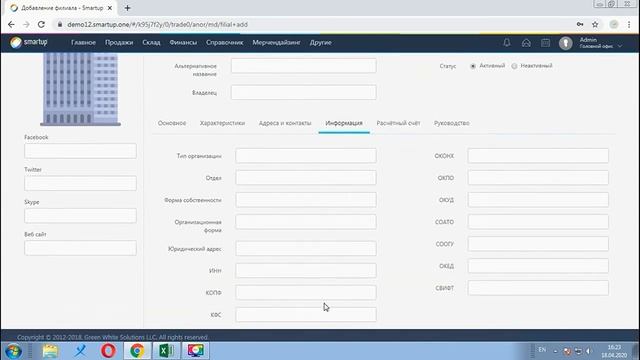Select the Активный status radio button

tap(473, 66)
